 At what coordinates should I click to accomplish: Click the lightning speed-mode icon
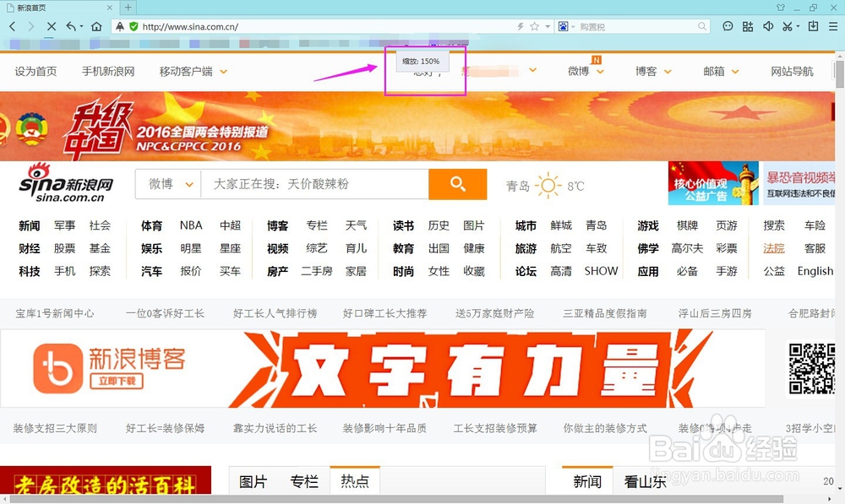click(x=521, y=26)
